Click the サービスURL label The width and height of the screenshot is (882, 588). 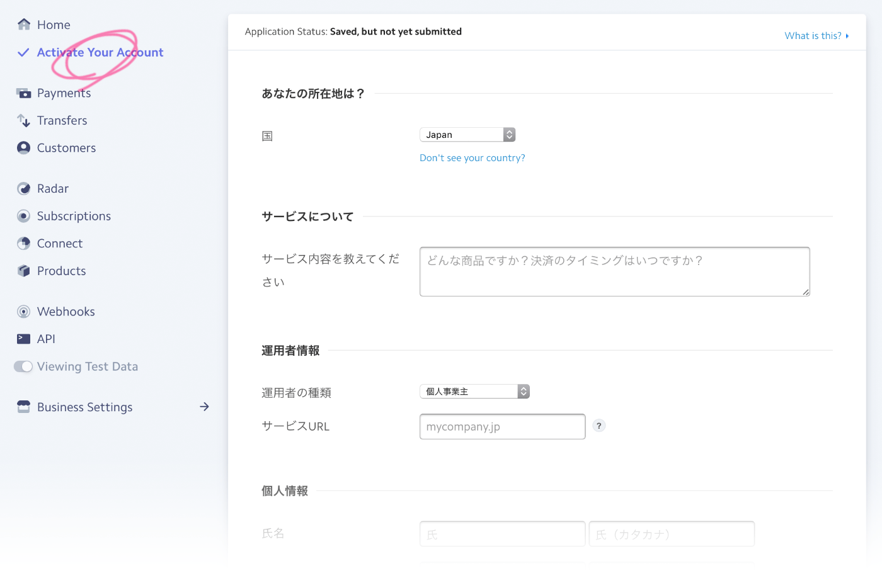(295, 426)
